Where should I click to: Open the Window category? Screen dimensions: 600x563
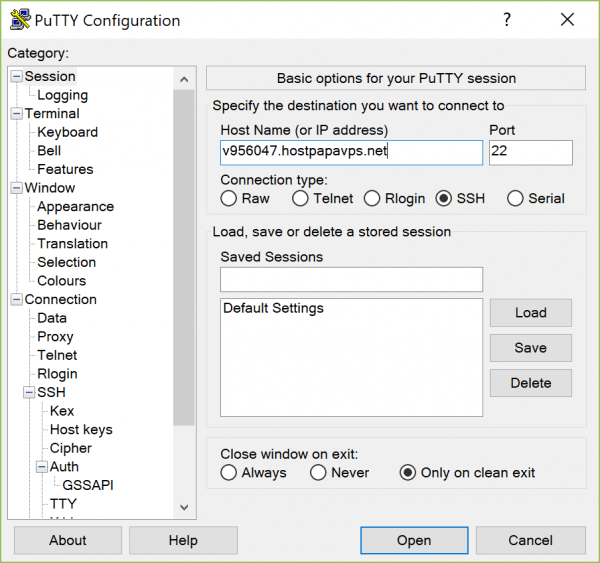click(x=50, y=188)
